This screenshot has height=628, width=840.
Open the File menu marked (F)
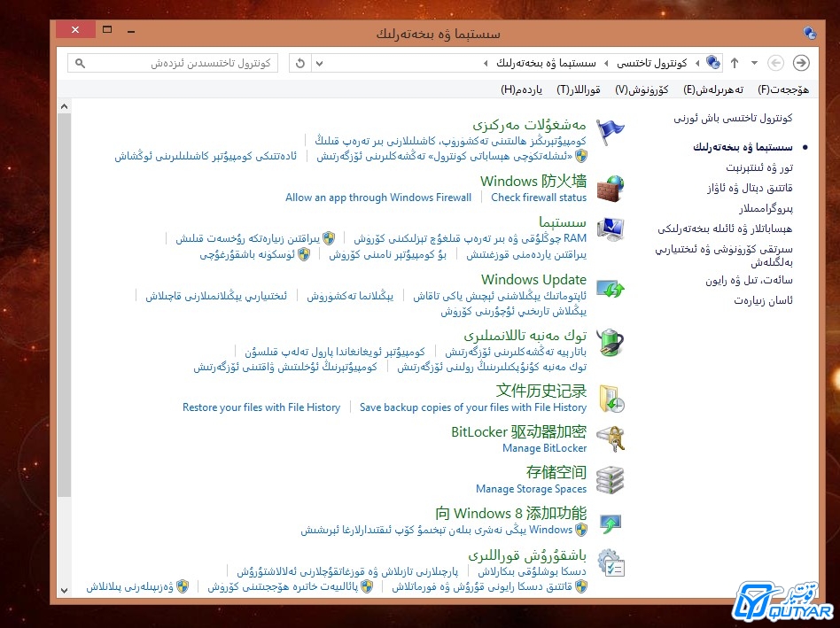coord(783,89)
